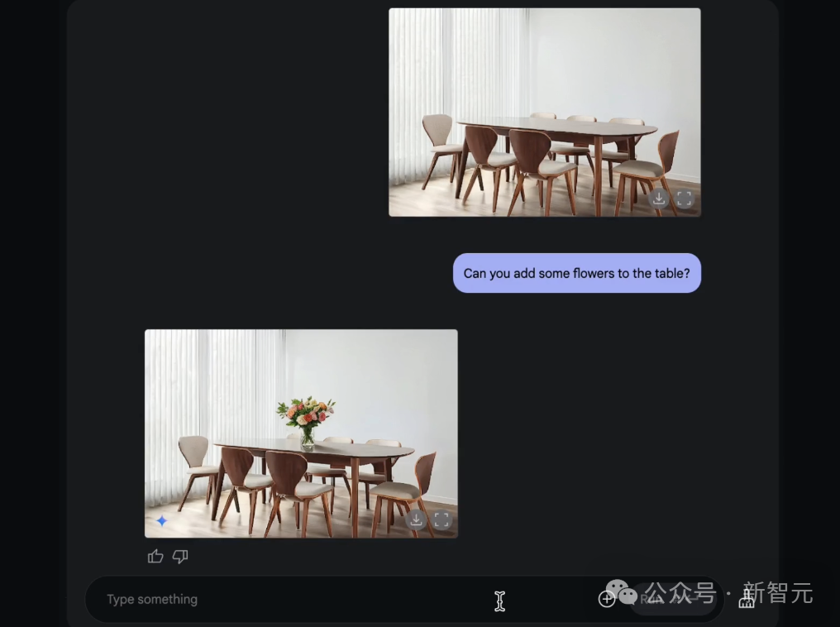Click the '公众号' watermark text
The width and height of the screenshot is (840, 627).
tap(680, 593)
